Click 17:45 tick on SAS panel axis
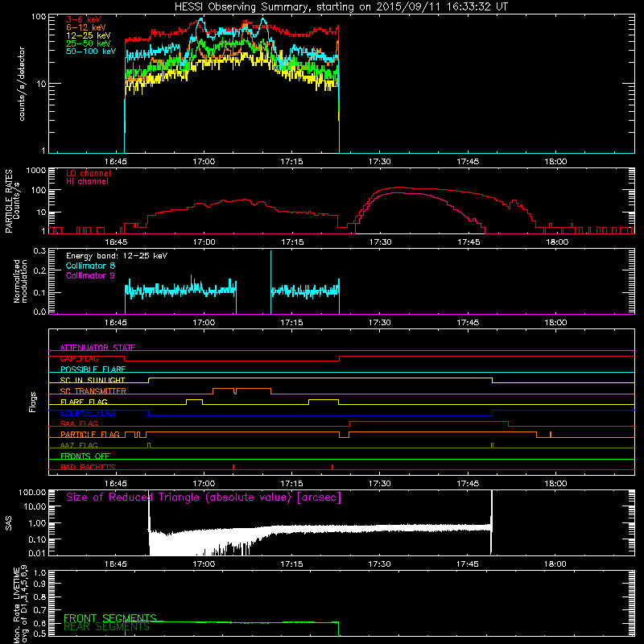The width and height of the screenshot is (644, 644). click(468, 564)
